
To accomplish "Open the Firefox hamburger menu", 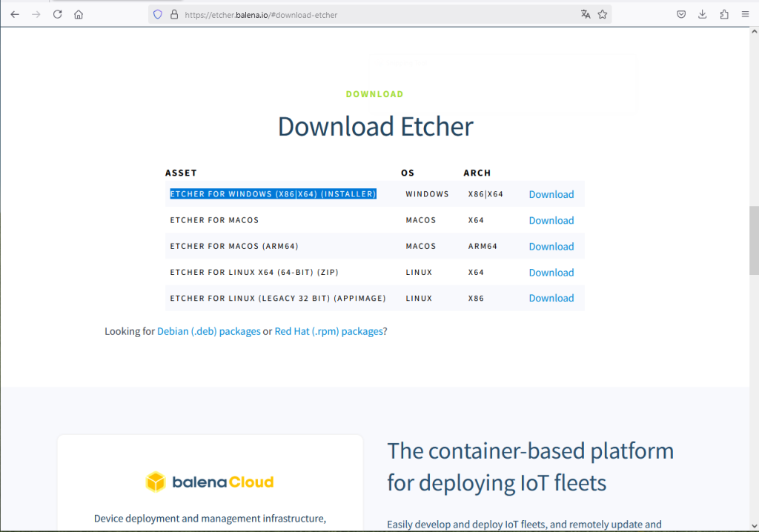I will point(746,15).
